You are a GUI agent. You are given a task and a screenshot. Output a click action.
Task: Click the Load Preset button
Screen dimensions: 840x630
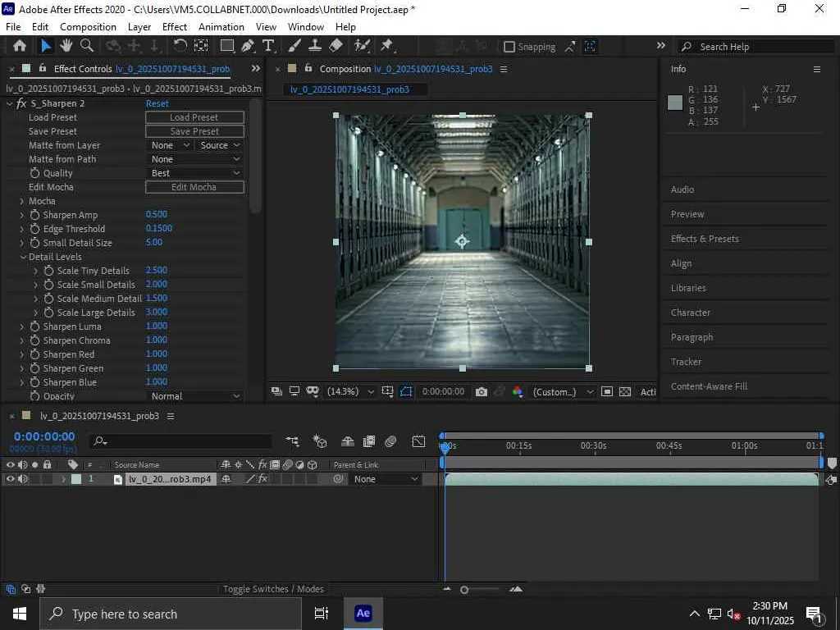point(194,117)
